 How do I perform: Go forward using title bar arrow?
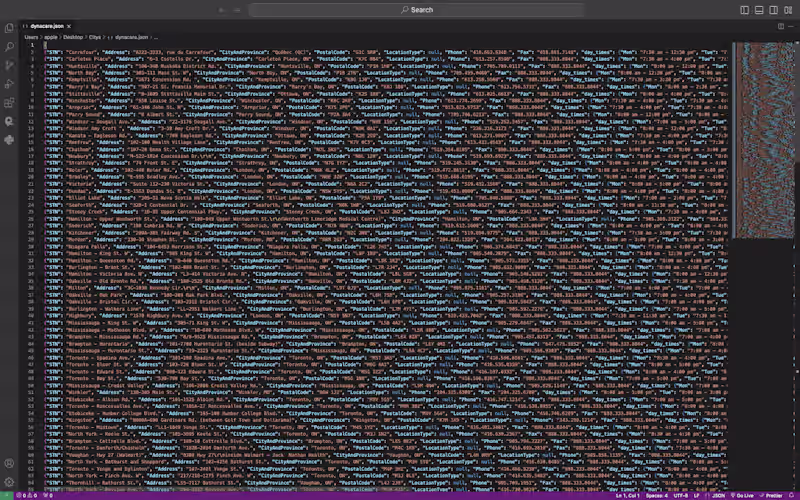[237, 10]
